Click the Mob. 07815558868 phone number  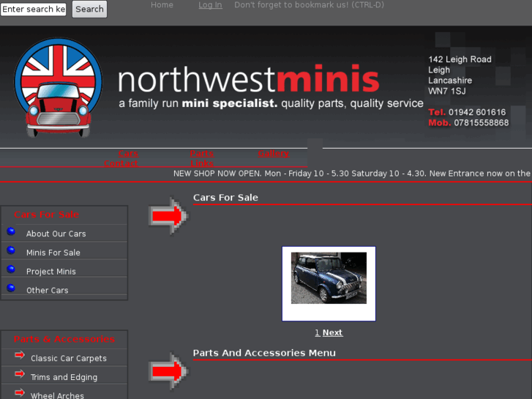[468, 122]
